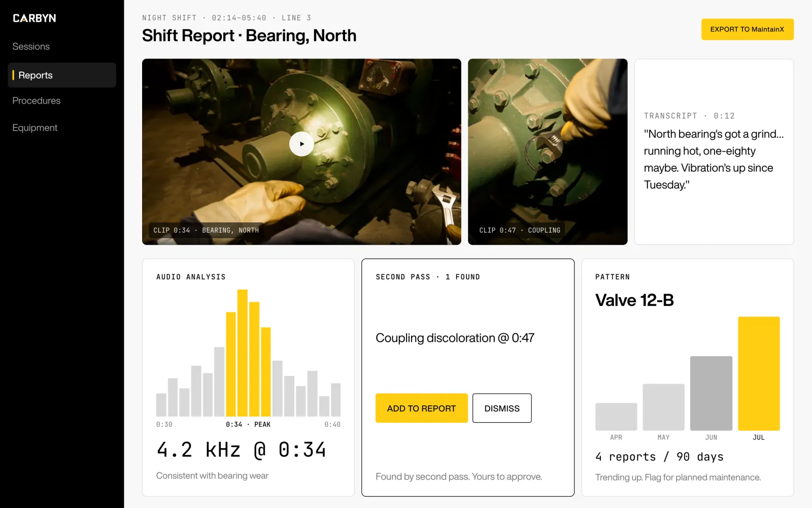812x508 pixels.
Task: Select the JUN bar in pattern chart
Action: (711, 393)
